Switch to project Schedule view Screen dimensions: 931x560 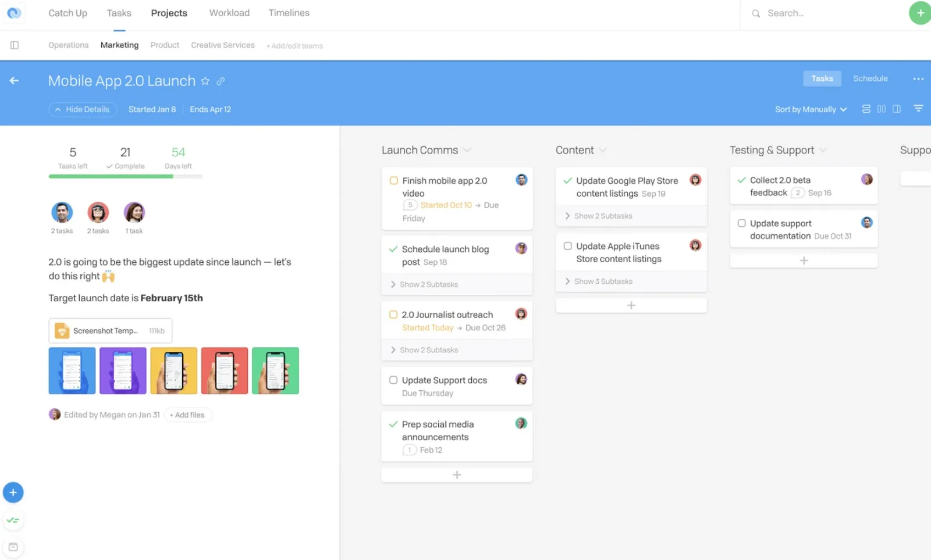(870, 79)
